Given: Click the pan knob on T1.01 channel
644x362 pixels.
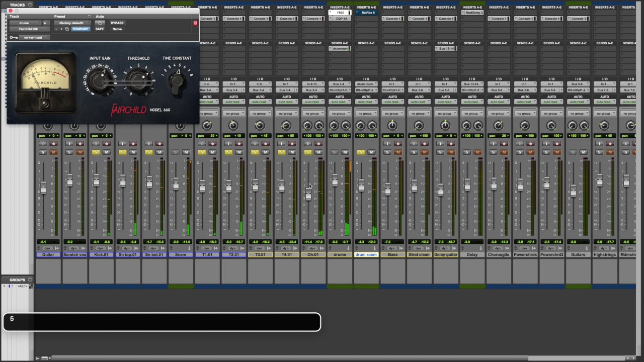Looking at the screenshot, I should coord(207,126).
